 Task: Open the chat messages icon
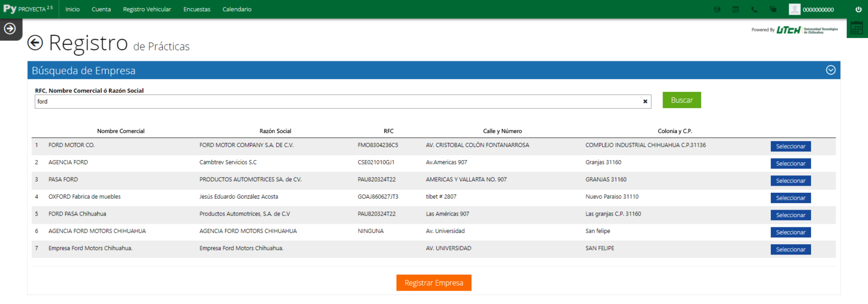click(x=773, y=9)
